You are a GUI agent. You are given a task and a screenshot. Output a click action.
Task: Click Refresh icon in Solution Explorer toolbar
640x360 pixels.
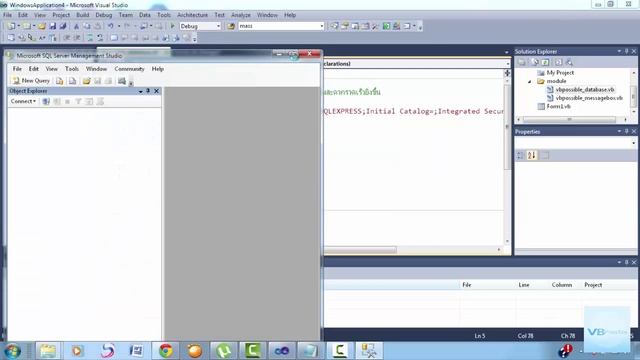click(x=546, y=62)
